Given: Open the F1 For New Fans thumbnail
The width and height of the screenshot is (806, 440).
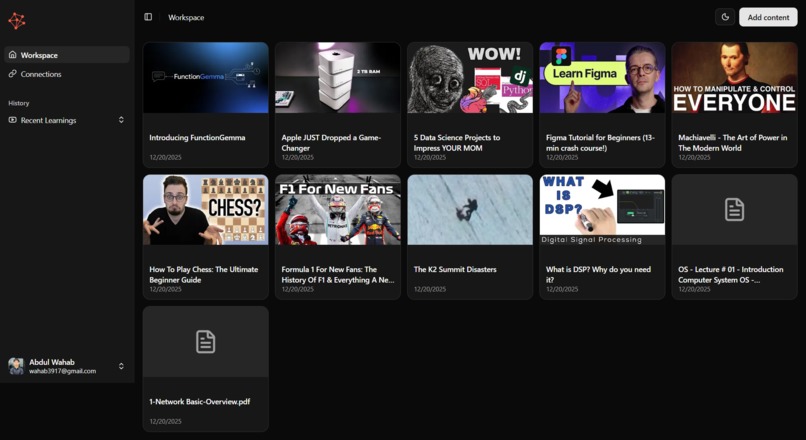Looking at the screenshot, I should [338, 210].
